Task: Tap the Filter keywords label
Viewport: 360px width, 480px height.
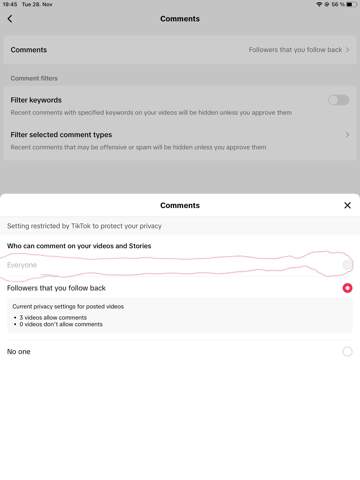Action: click(36, 100)
